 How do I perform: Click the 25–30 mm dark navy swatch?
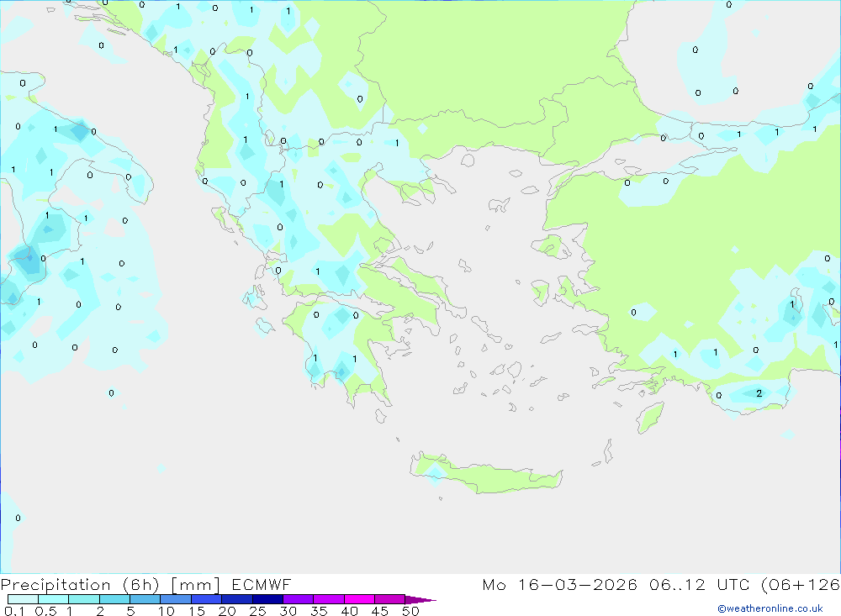[267, 599]
